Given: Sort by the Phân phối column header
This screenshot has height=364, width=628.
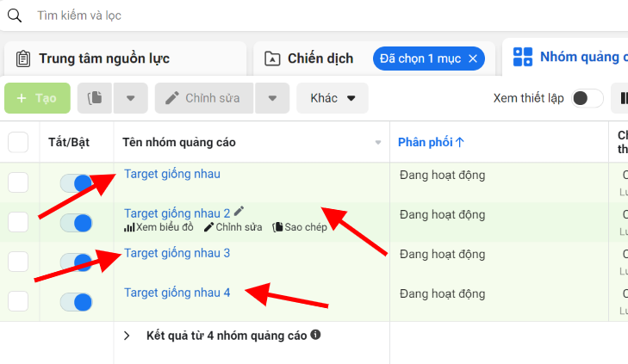Looking at the screenshot, I should pyautogui.click(x=431, y=142).
